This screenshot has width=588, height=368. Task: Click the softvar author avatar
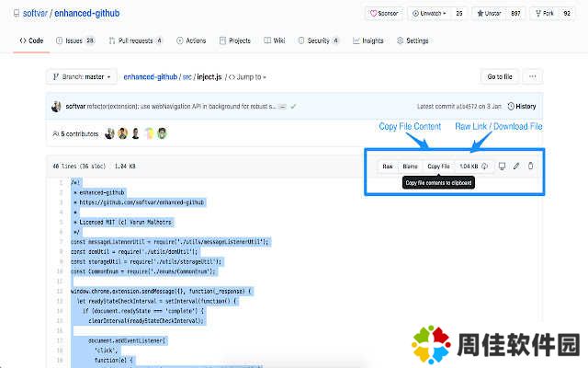(x=58, y=106)
